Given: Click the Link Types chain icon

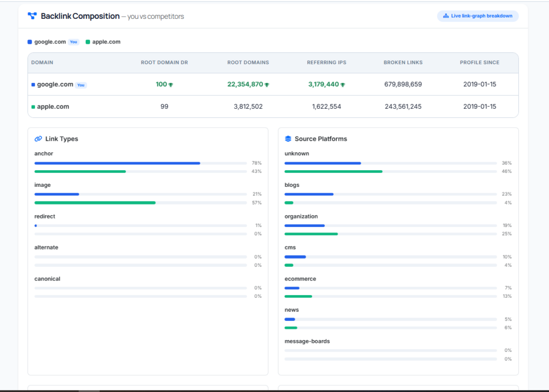Looking at the screenshot, I should [38, 139].
